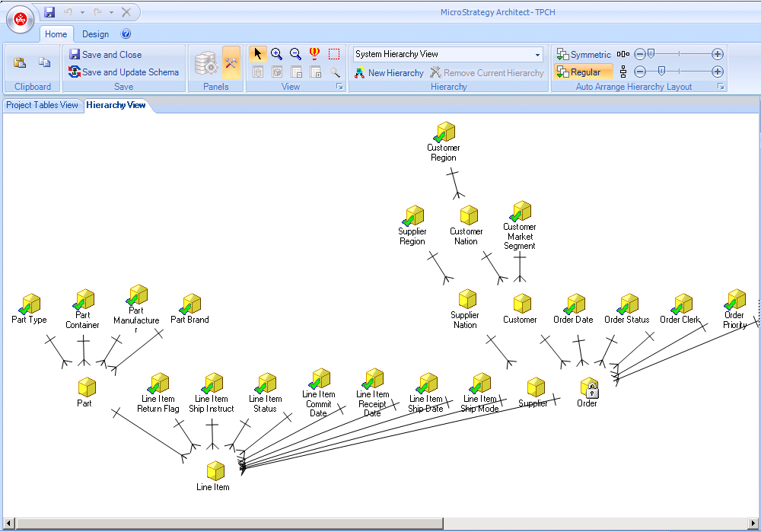Click the Zoom In magnifier icon
The image size is (761, 532).
[x=277, y=54]
